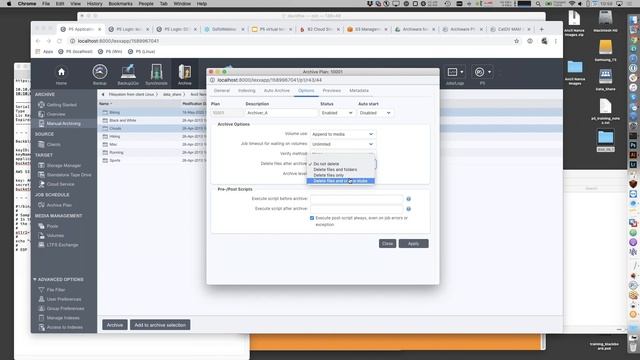The height and width of the screenshot is (360, 640).
Task: Open Pools under Media Management
Action: [52, 226]
